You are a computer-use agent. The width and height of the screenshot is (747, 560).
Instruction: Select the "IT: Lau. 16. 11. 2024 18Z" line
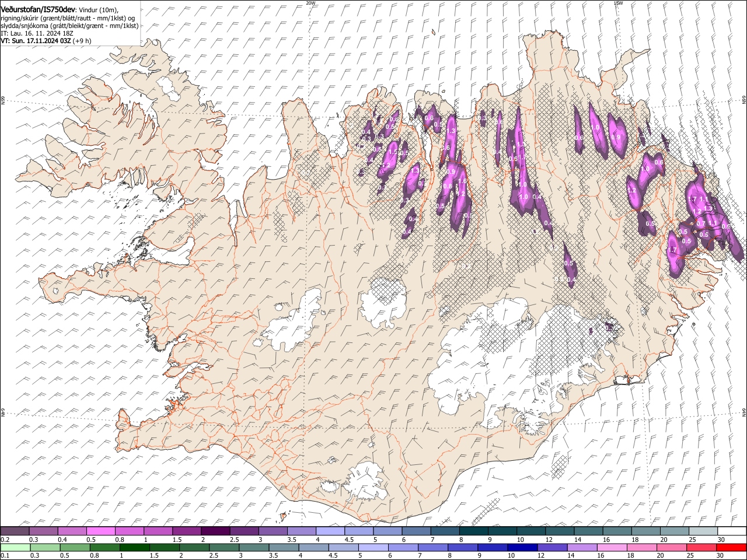point(37,33)
